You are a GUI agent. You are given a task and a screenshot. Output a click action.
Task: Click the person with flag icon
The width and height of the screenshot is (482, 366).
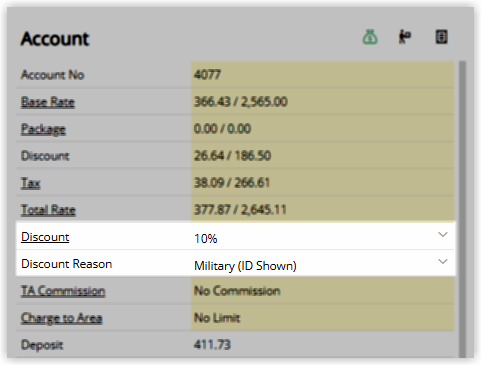click(405, 37)
